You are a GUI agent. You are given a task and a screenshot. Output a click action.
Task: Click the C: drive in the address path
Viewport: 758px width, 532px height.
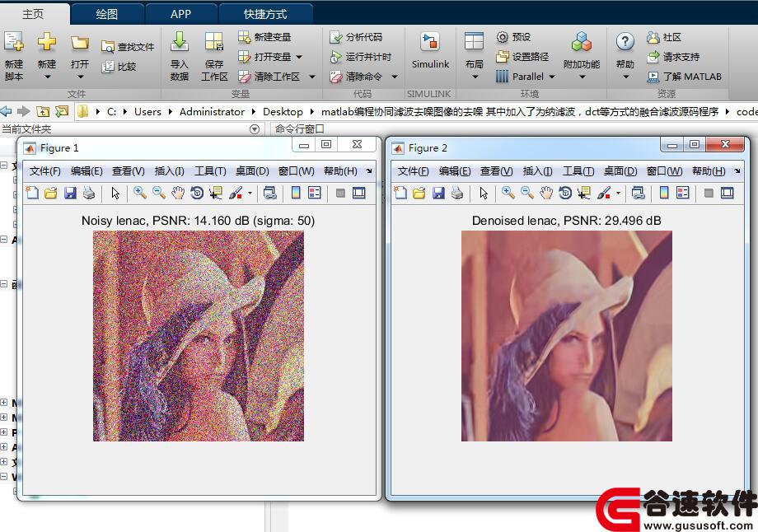pyautogui.click(x=112, y=112)
